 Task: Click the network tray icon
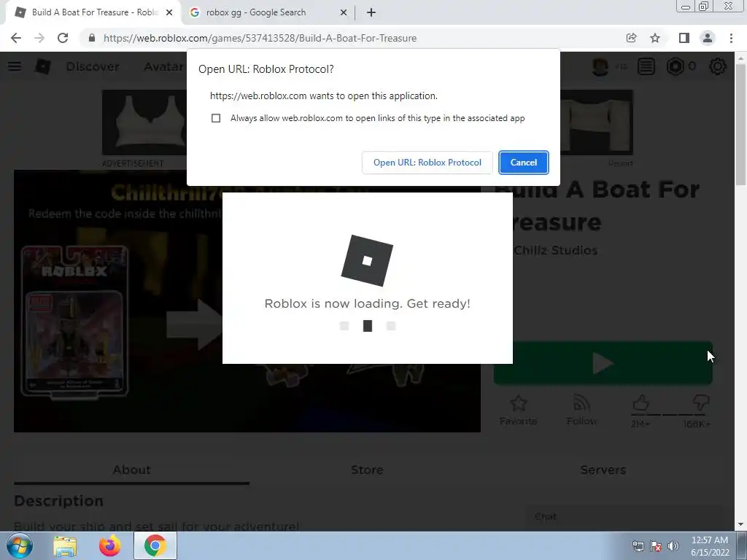638,546
